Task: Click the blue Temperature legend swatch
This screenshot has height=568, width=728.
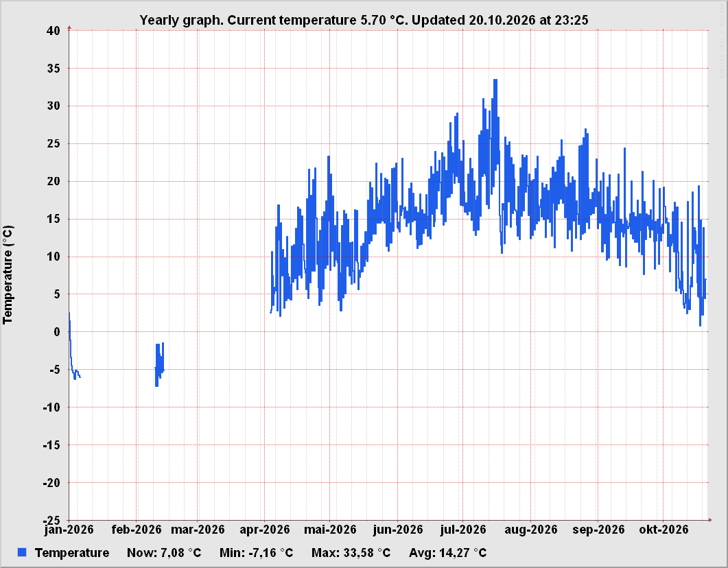Action: (22, 552)
